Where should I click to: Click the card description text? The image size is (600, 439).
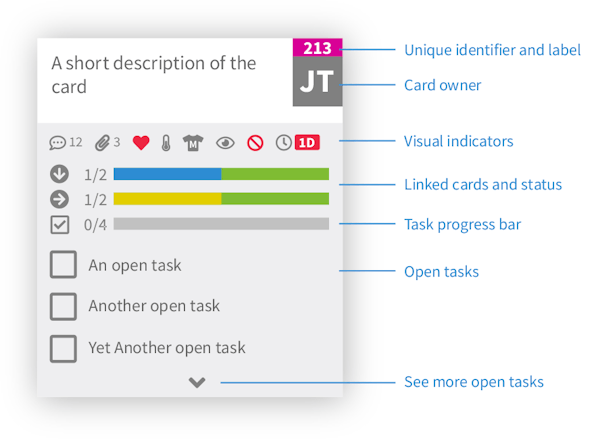click(153, 75)
